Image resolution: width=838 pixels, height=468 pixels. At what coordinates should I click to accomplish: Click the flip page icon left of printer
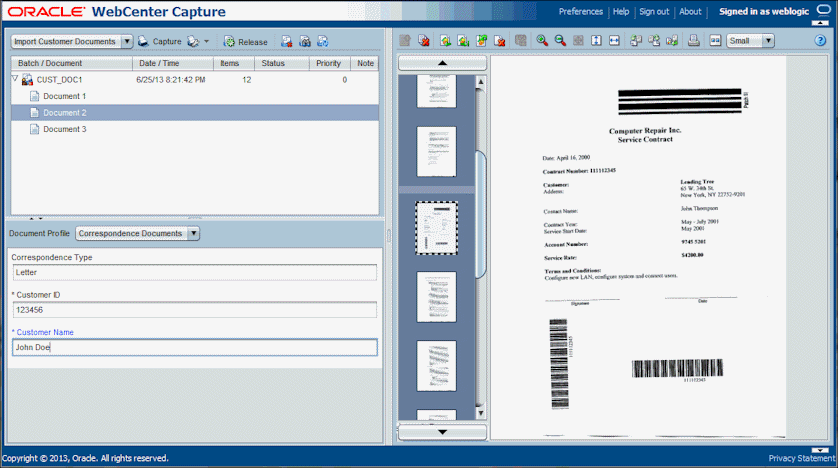click(x=672, y=41)
